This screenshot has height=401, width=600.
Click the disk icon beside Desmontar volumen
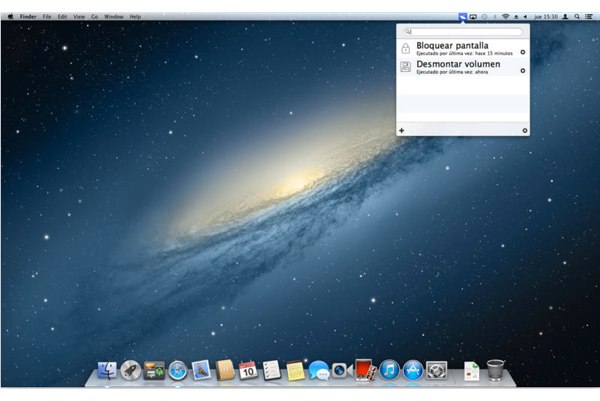pos(406,67)
